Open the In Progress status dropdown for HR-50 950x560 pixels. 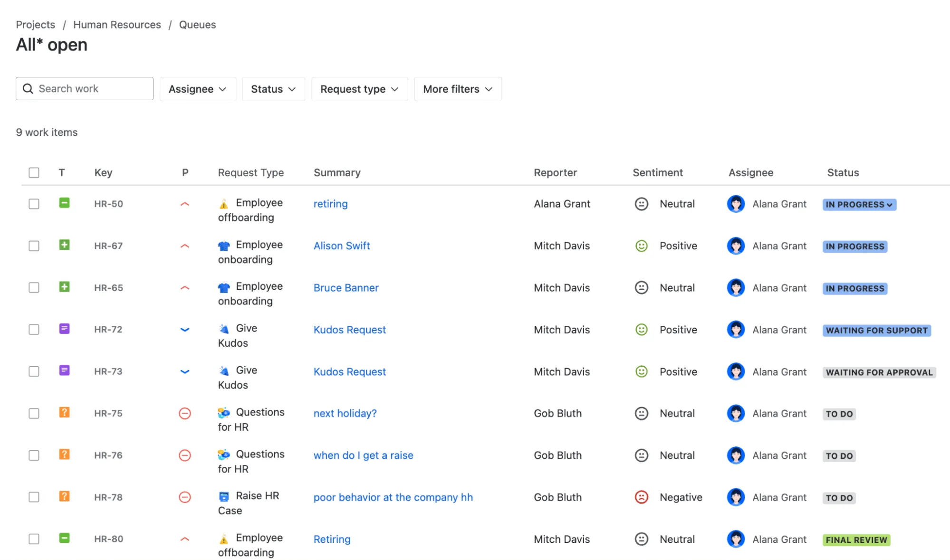tap(859, 205)
